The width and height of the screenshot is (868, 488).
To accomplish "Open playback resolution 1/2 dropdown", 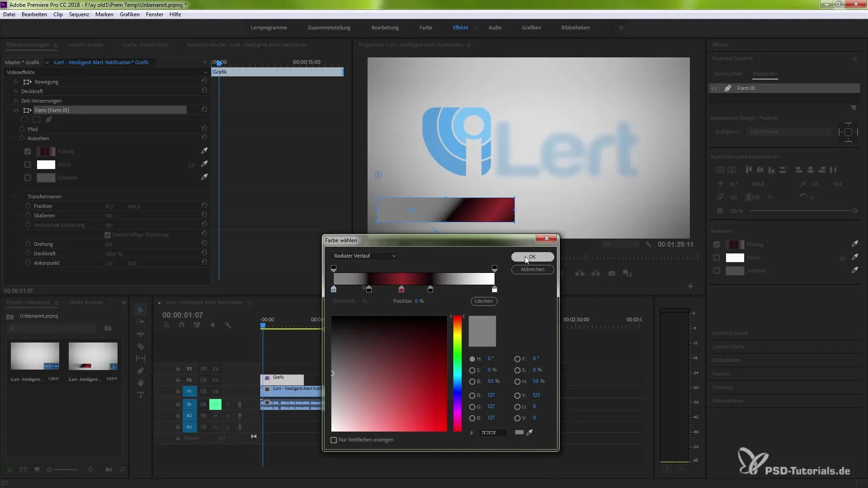I will [620, 244].
